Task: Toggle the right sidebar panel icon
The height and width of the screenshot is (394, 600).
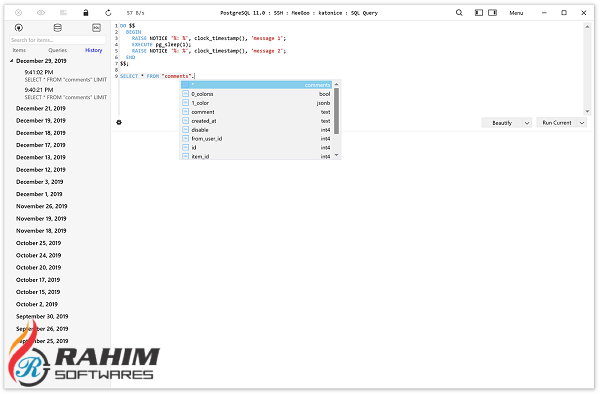Action: click(x=492, y=13)
